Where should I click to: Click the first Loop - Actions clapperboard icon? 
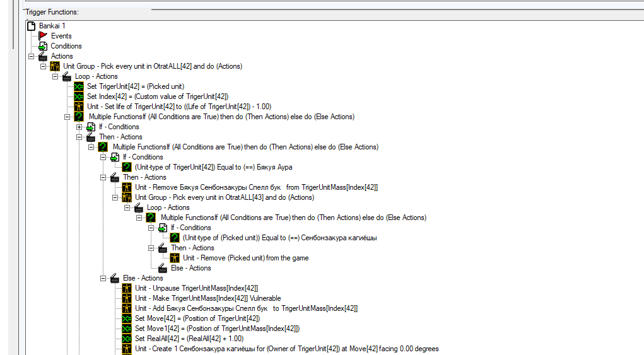coord(66,76)
